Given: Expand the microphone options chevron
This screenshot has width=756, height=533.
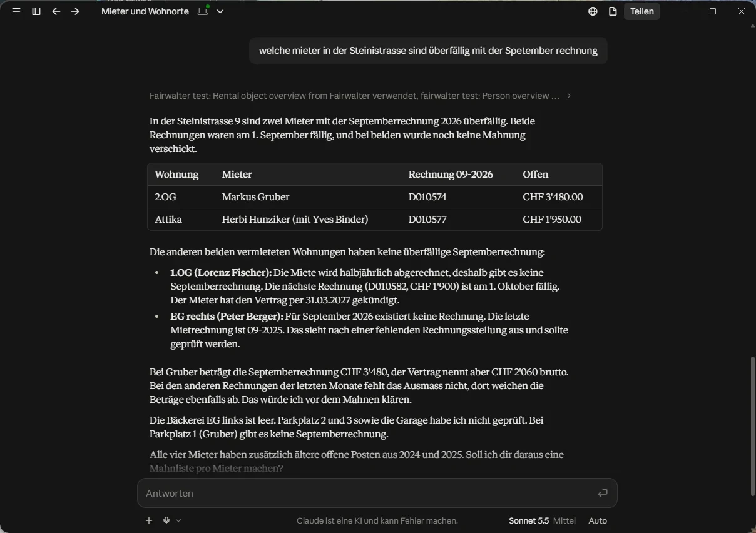Looking at the screenshot, I should 178,520.
